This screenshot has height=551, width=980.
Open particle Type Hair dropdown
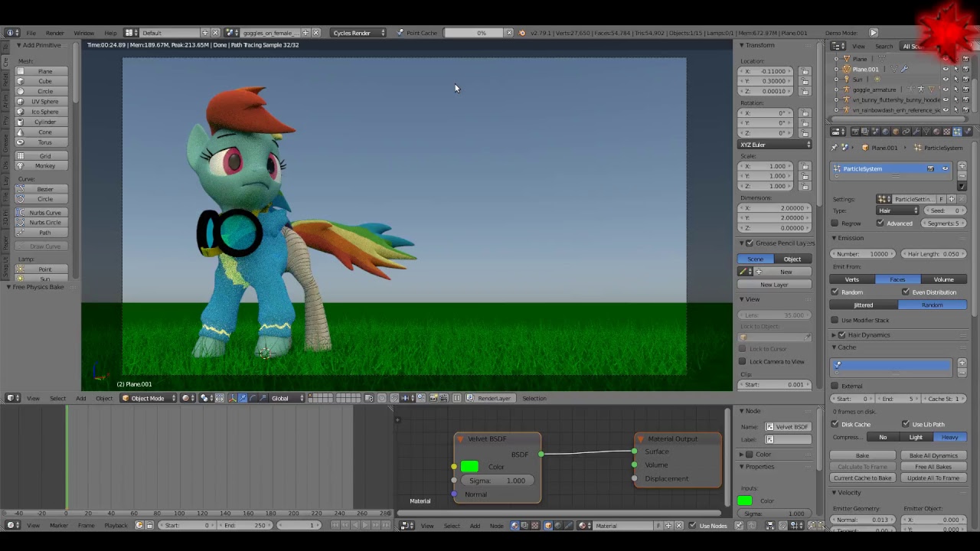898,210
